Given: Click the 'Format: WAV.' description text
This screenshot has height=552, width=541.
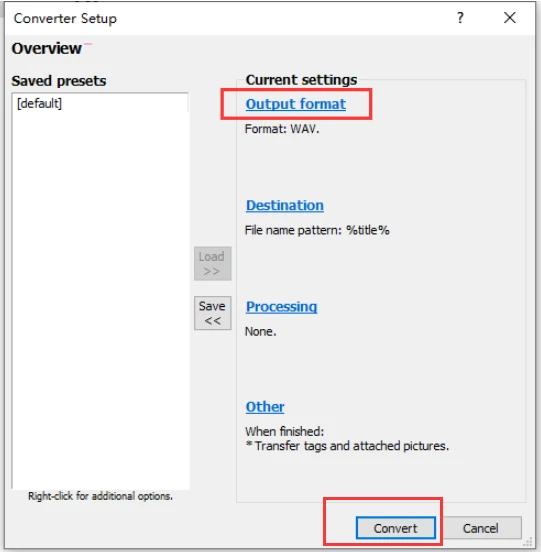Looking at the screenshot, I should (282, 129).
